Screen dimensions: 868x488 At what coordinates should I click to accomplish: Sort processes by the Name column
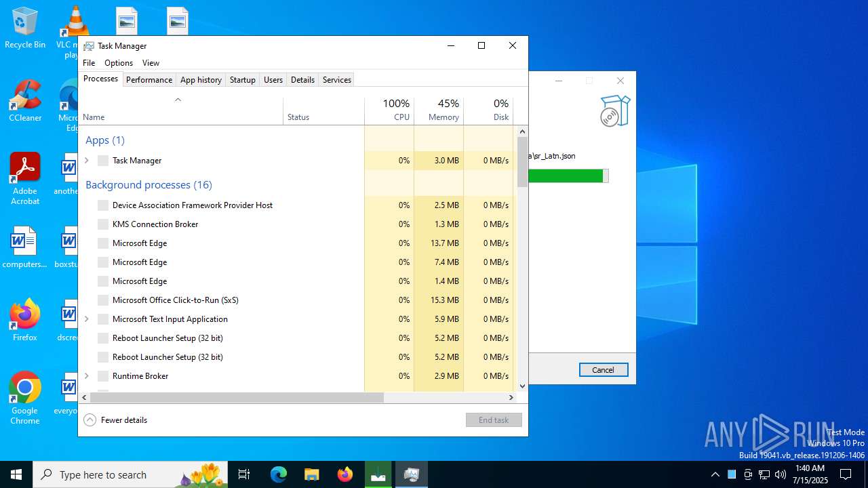[181, 111]
